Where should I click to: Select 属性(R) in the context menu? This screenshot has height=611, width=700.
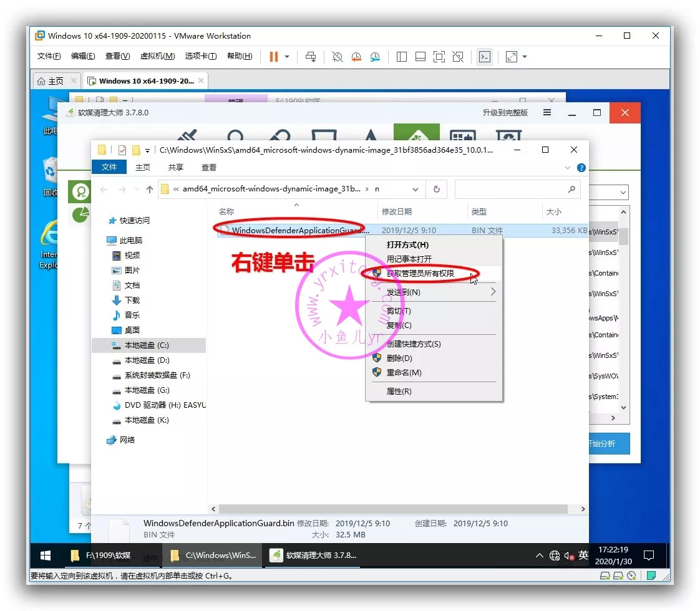click(399, 392)
